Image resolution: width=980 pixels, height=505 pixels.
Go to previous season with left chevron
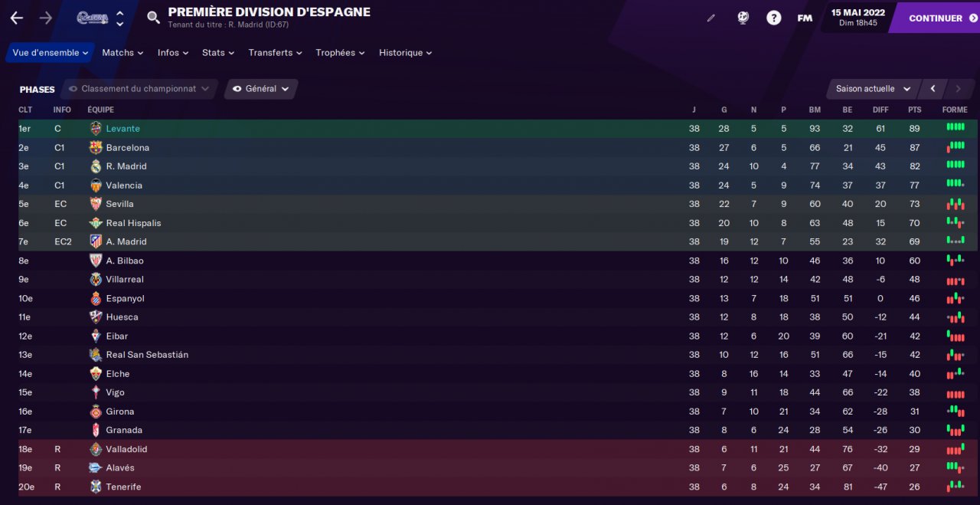[x=933, y=89]
